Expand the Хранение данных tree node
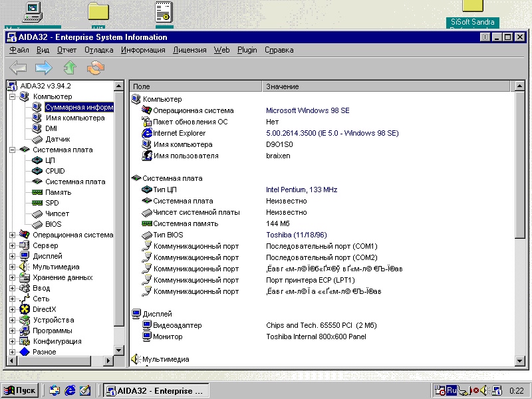Viewport: 532px width, 399px height. [x=12, y=277]
